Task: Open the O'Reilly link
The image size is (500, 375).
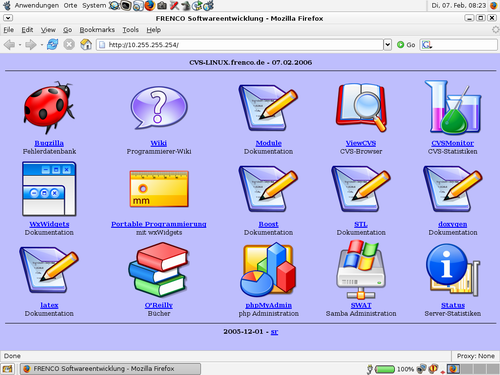Action: click(159, 305)
